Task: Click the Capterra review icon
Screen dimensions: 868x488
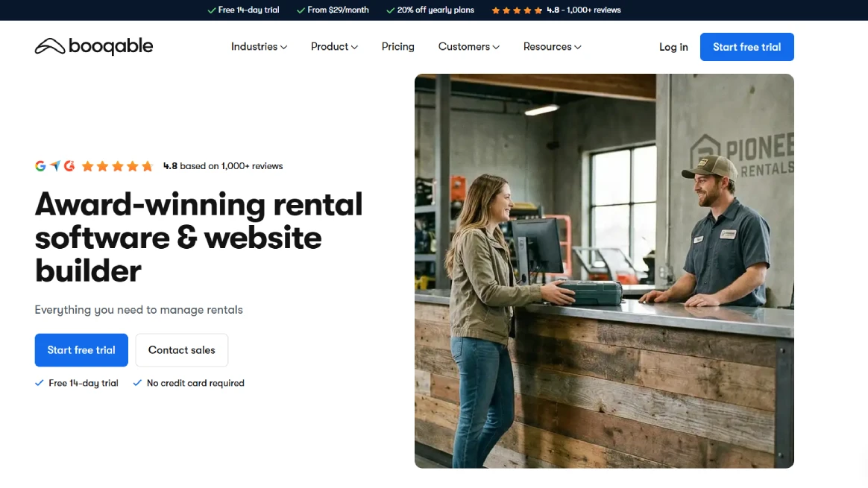Action: click(x=54, y=165)
